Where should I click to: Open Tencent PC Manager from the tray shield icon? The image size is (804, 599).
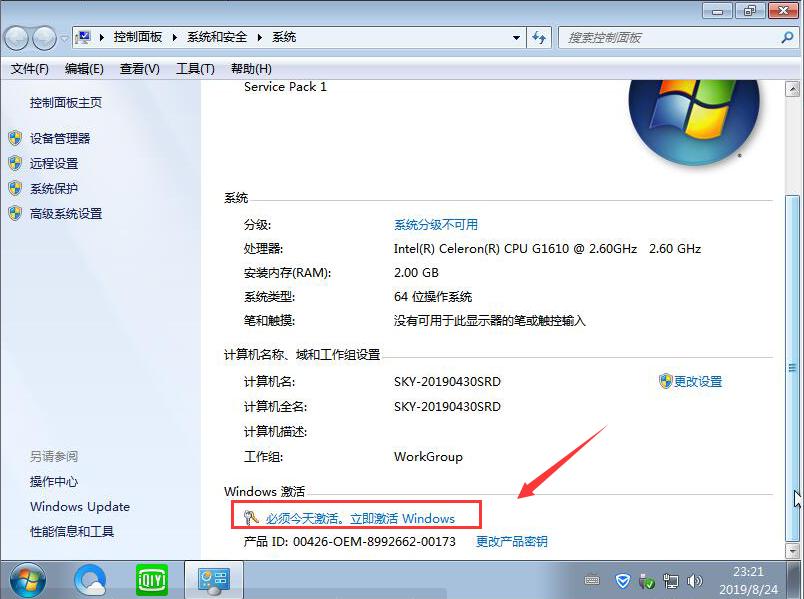coord(622,580)
